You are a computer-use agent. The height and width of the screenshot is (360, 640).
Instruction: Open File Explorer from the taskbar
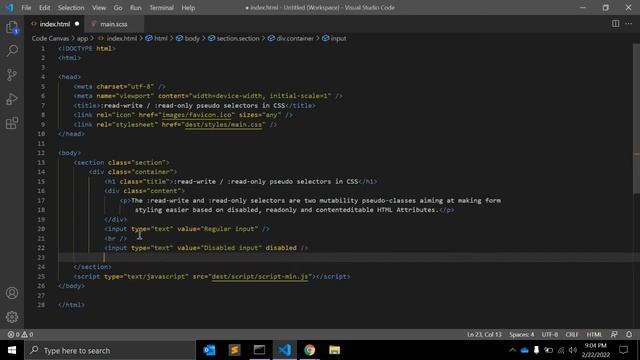334,350
